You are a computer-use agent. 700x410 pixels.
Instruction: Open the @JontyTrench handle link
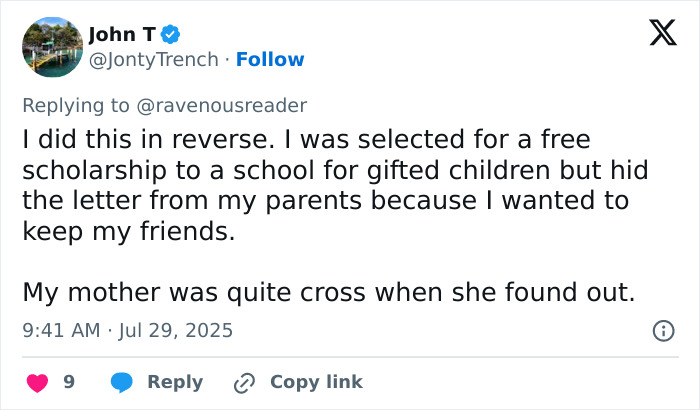click(x=153, y=60)
